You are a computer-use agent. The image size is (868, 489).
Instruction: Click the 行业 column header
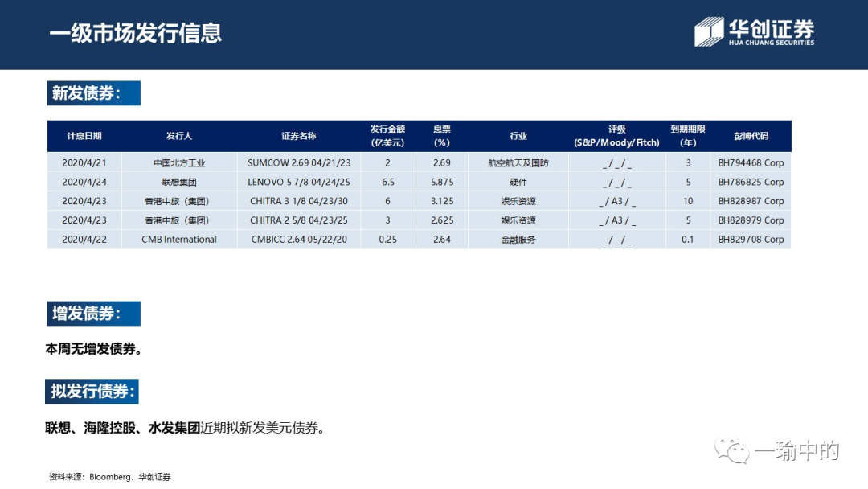tap(518, 136)
